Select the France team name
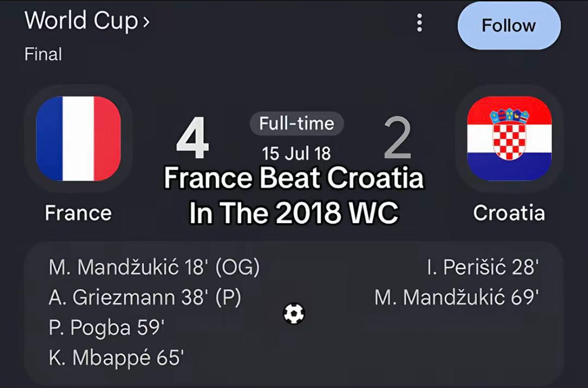Screen dimensions: 588x388 [78, 213]
